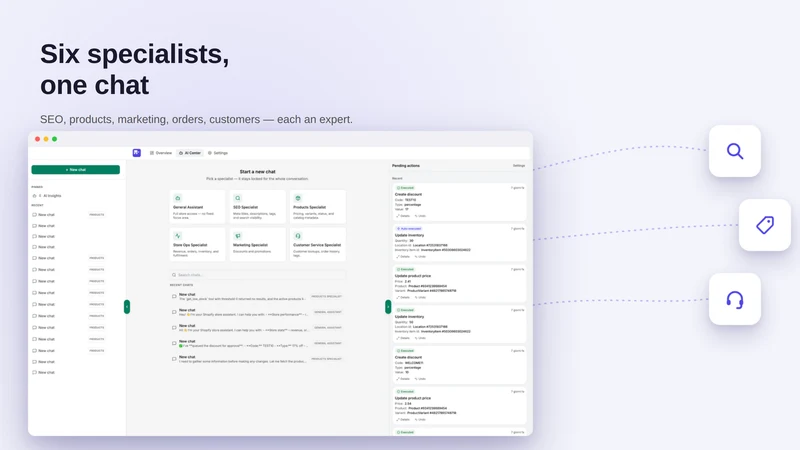Click the Marketing Specialist megaphone icon
This screenshot has width=800, height=450.
click(238, 236)
